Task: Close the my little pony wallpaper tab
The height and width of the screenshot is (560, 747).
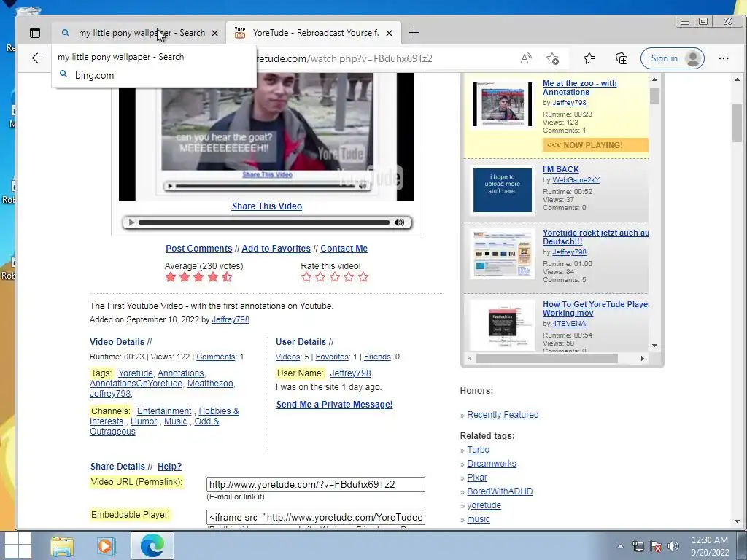Action: pyautogui.click(x=215, y=33)
